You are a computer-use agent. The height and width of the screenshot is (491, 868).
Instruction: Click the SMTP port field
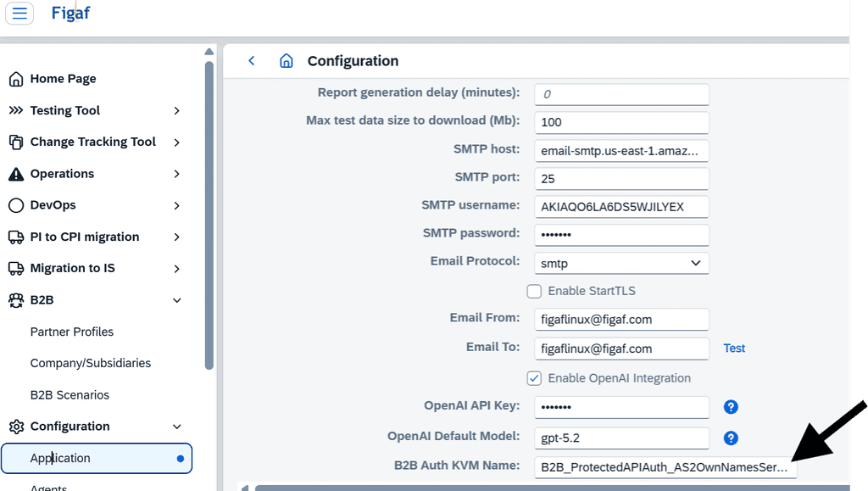click(621, 179)
